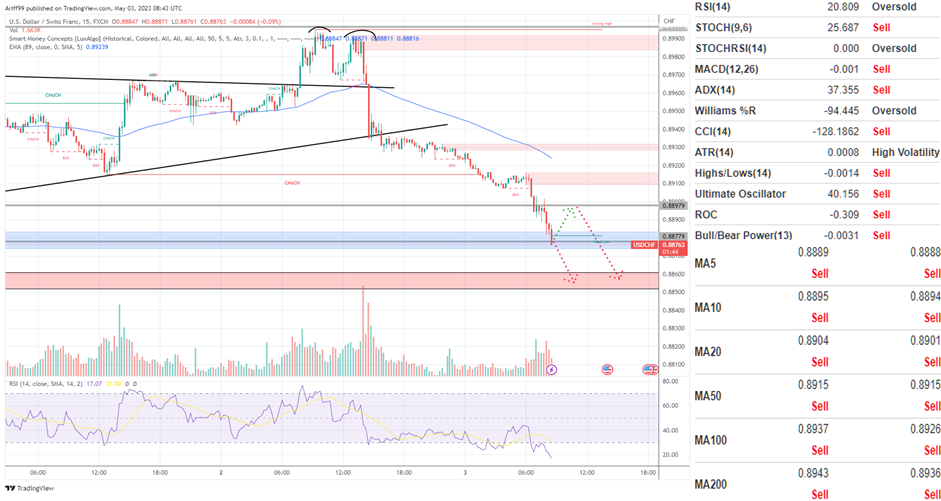The image size is (941, 501).
Task: Click the red USDCHF price tag on the axis
Action: pos(645,245)
